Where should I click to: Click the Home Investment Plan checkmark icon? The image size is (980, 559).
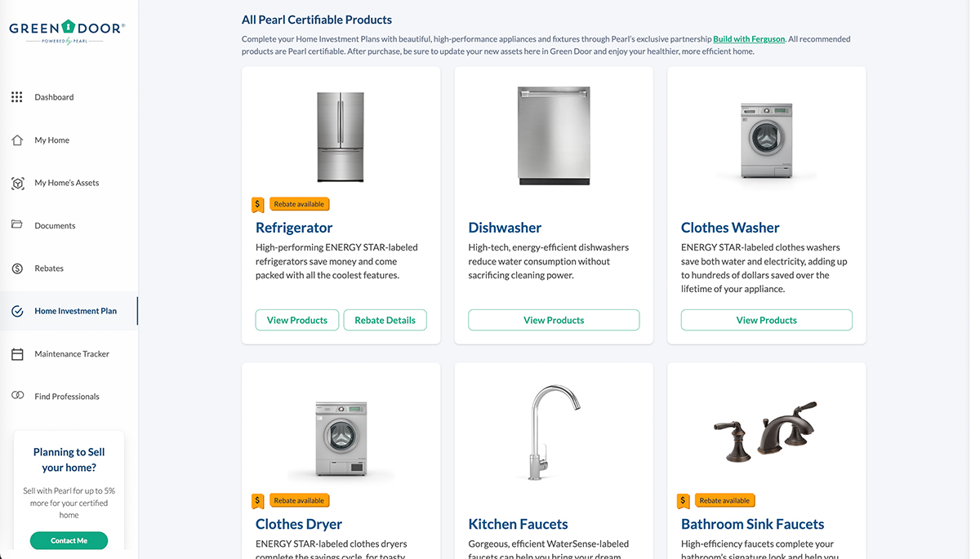pyautogui.click(x=16, y=311)
